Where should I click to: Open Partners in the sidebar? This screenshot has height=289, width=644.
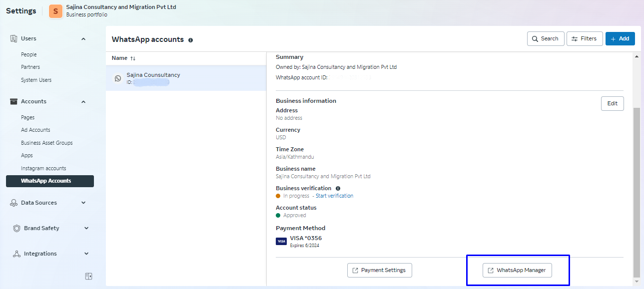click(30, 67)
